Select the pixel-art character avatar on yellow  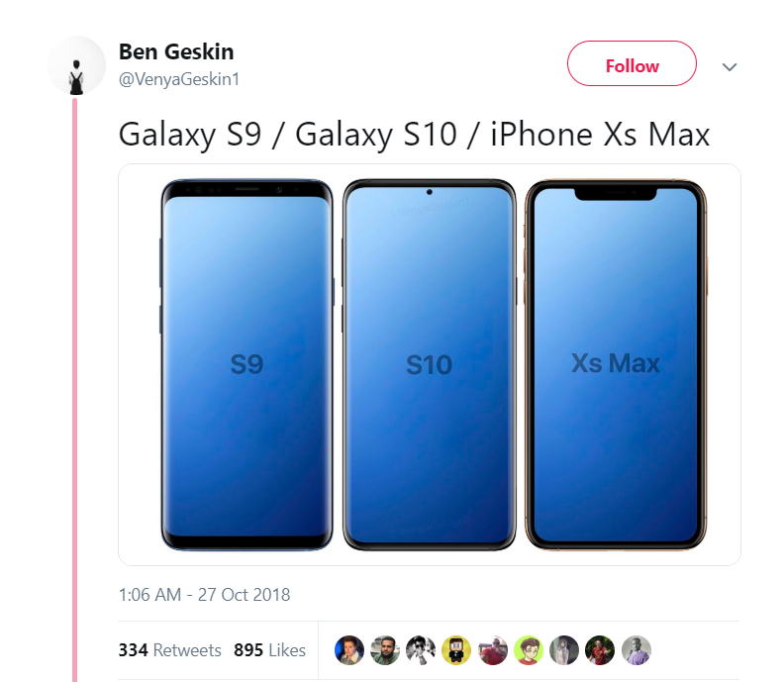[456, 649]
